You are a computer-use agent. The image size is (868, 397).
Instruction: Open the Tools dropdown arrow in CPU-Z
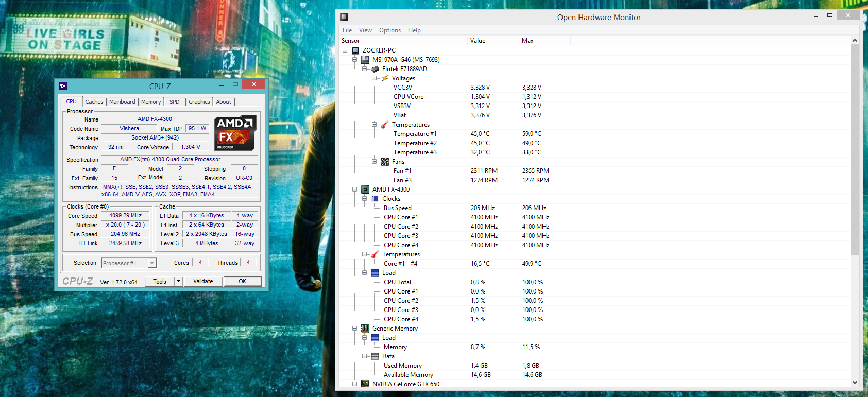tap(179, 281)
